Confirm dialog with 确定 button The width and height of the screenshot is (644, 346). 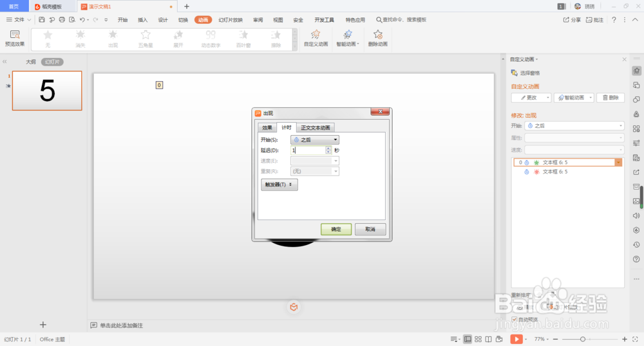(336, 229)
